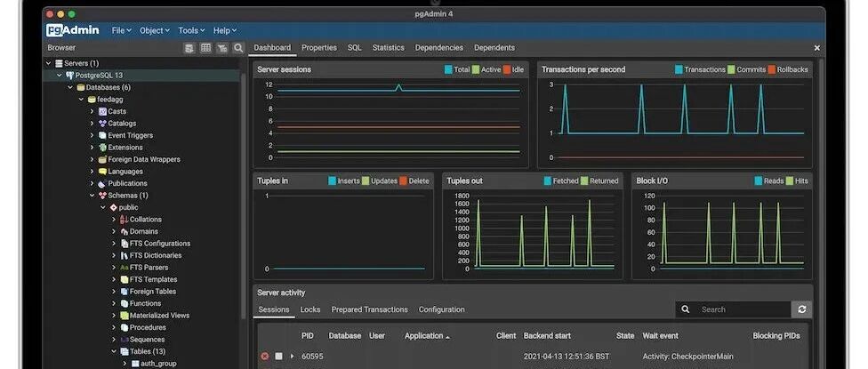Click the Materialized Views node icon

click(x=124, y=316)
